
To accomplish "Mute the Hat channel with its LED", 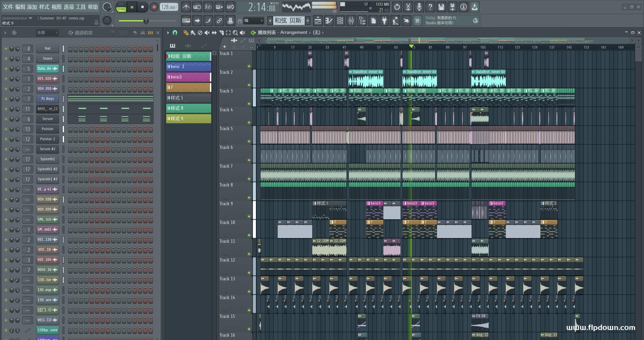I will [6, 49].
